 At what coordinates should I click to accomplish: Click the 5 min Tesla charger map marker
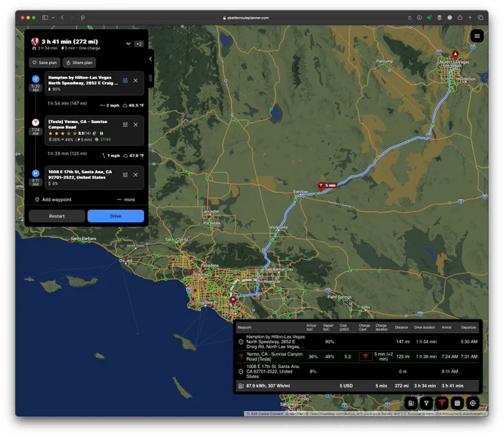(327, 185)
